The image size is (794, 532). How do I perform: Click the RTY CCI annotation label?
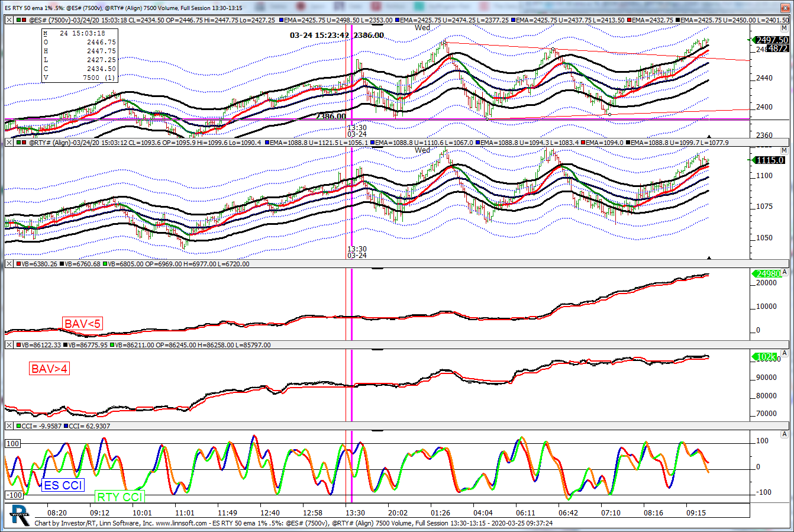120,497
